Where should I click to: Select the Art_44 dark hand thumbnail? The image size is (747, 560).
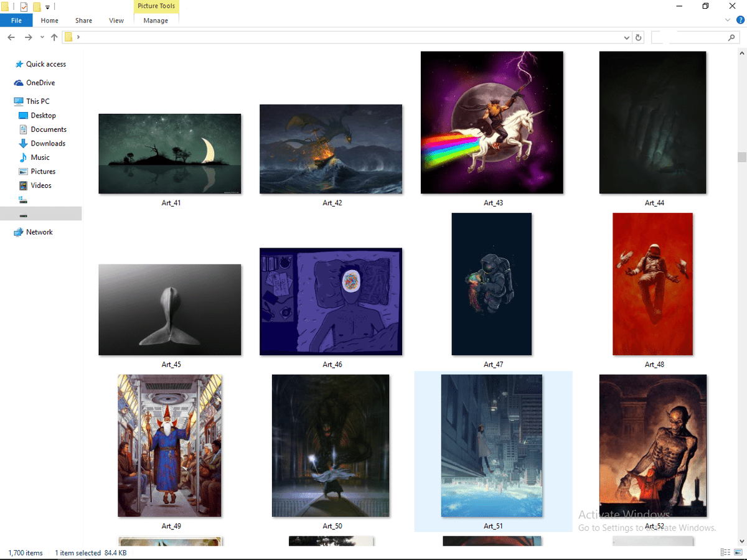(x=652, y=123)
